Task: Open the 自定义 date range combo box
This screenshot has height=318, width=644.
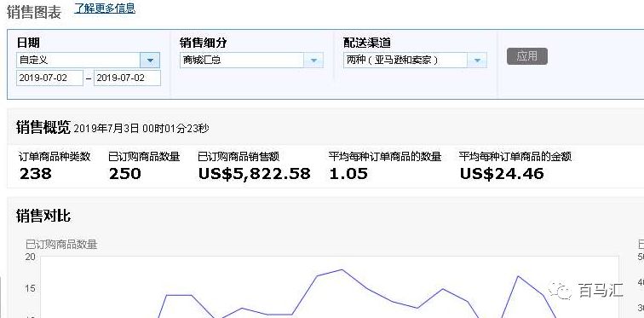Action: coord(88,61)
